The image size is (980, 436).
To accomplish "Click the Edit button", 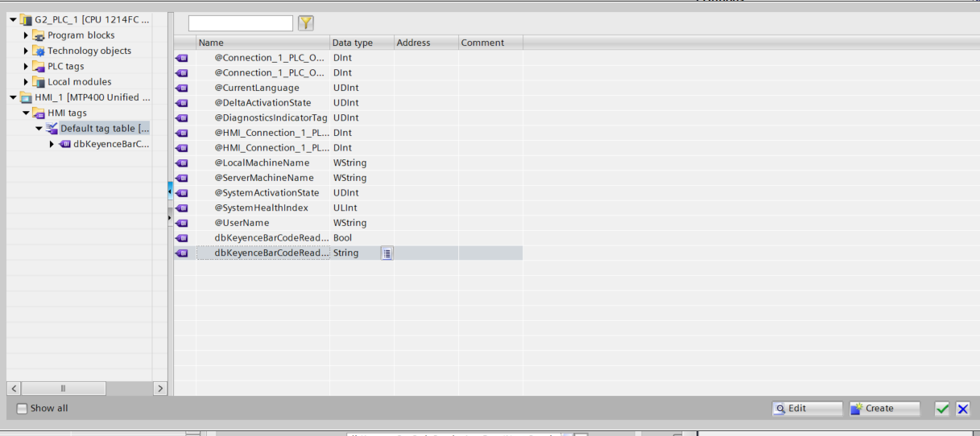I will point(807,409).
